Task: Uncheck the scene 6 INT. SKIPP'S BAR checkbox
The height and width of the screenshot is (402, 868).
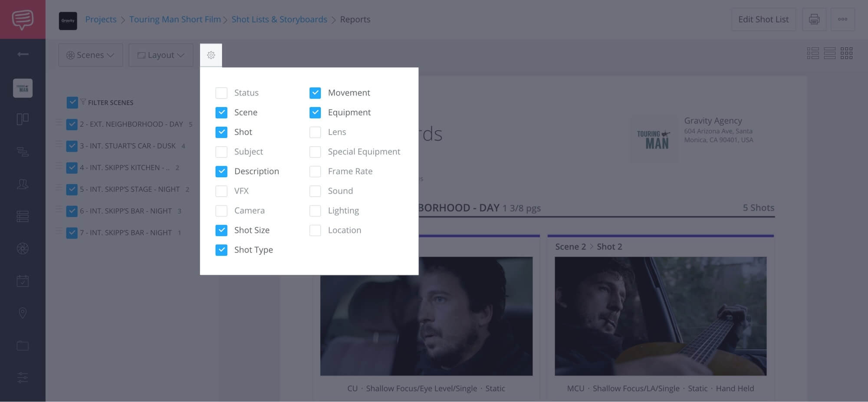Action: click(x=72, y=211)
